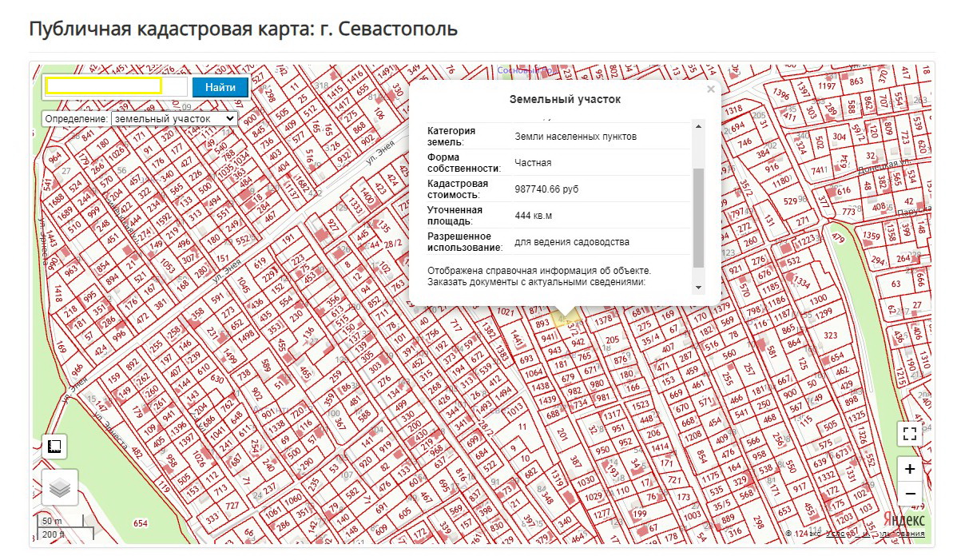Open the Определение type dropdown

[x=174, y=118]
